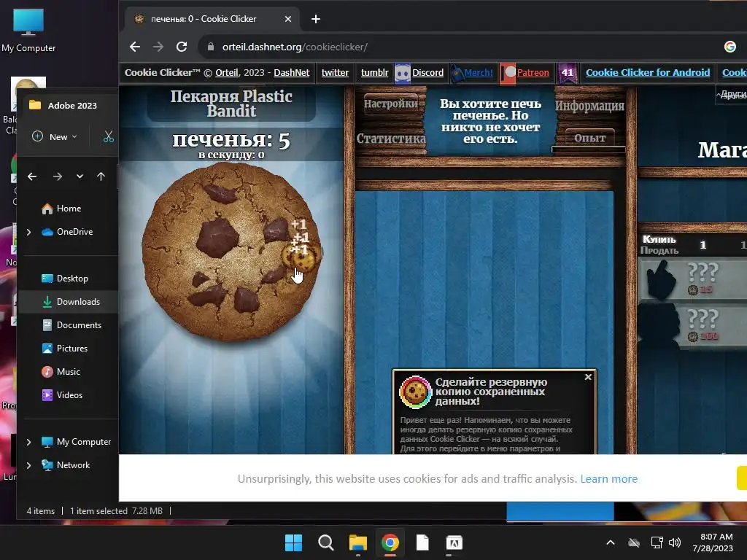747x560 pixels.
Task: Select Продать sell mode in store
Action: 659,251
